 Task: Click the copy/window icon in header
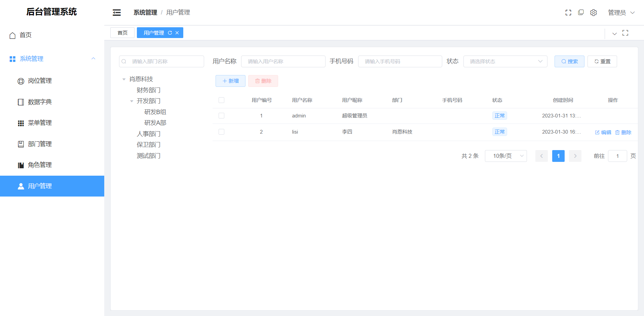tap(581, 12)
